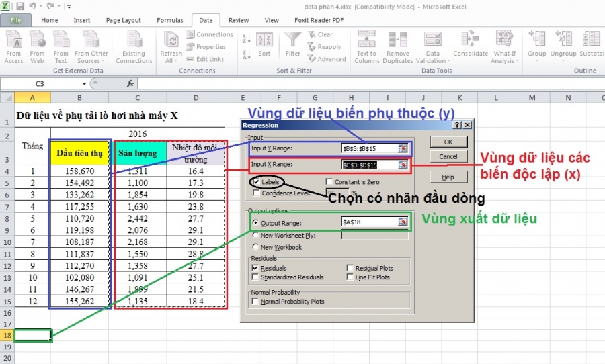Enable the Constant is Zero checkbox

coord(329,182)
